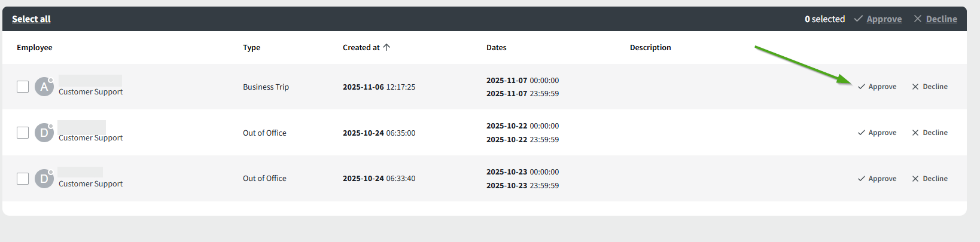
Task: Decline the Out of Office request for 2025-10-22
Action: (930, 133)
